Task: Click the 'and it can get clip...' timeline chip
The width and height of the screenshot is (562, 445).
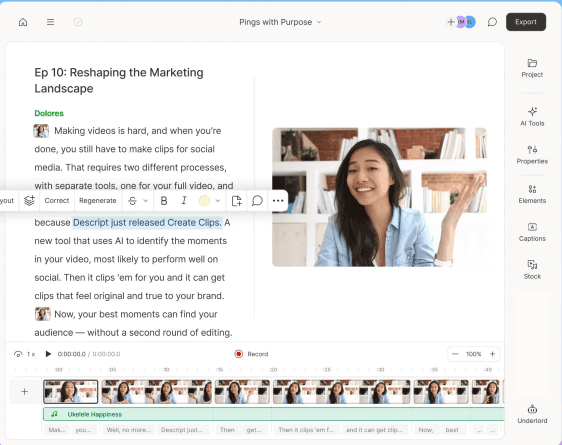Action: (x=374, y=430)
